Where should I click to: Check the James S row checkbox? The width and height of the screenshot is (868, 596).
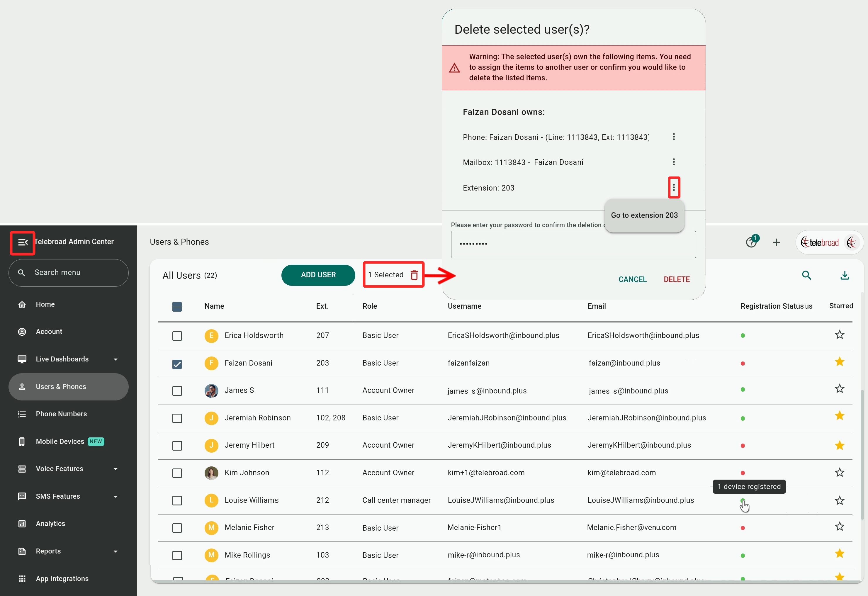[x=177, y=390]
